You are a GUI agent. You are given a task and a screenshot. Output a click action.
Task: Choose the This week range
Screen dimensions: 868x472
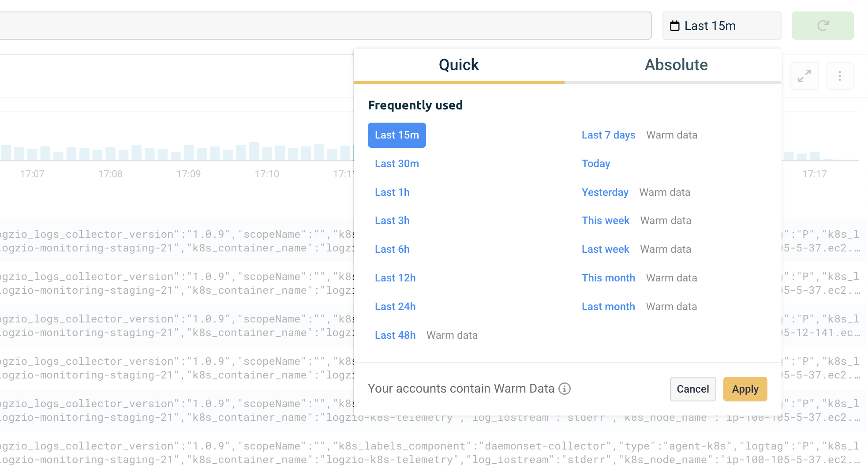pyautogui.click(x=605, y=221)
